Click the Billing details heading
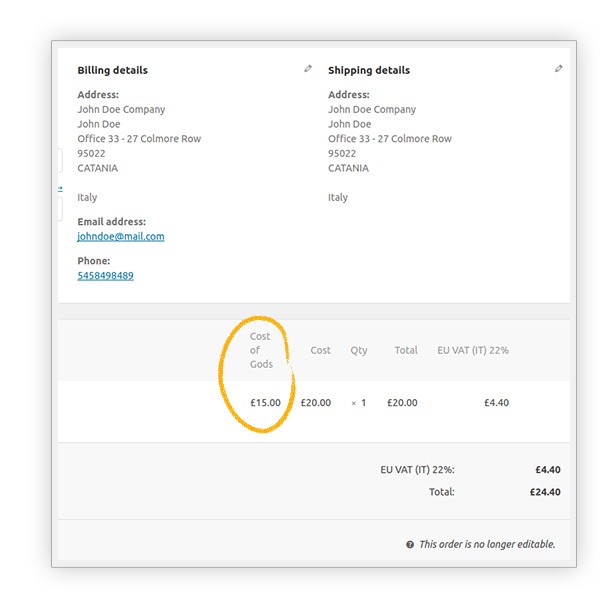This screenshot has height=603, width=600. [x=112, y=70]
